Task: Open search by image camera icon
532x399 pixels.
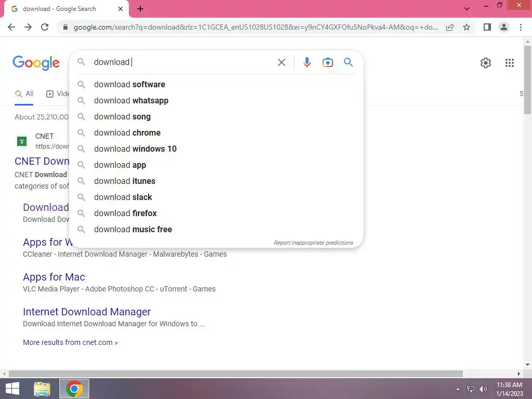Action: point(327,62)
